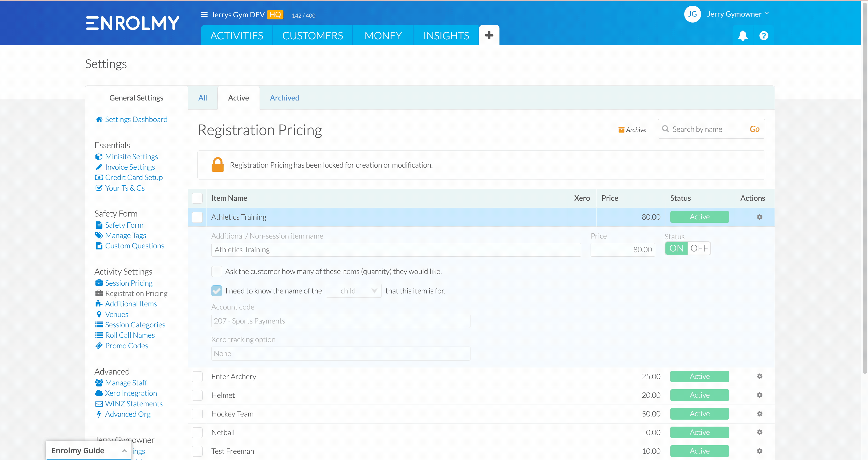Open the gear actions for Test Freeman

click(x=760, y=451)
